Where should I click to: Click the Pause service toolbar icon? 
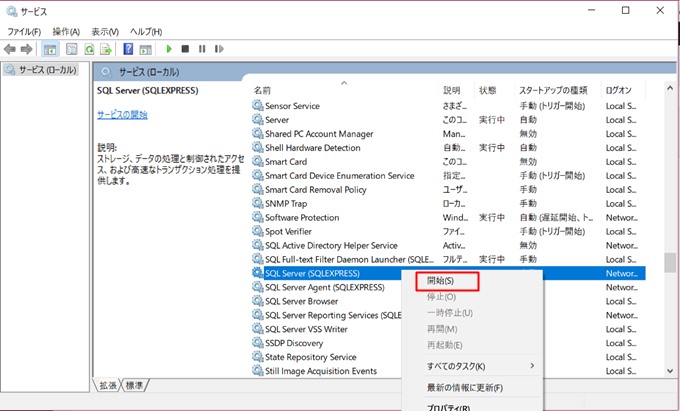[x=202, y=49]
